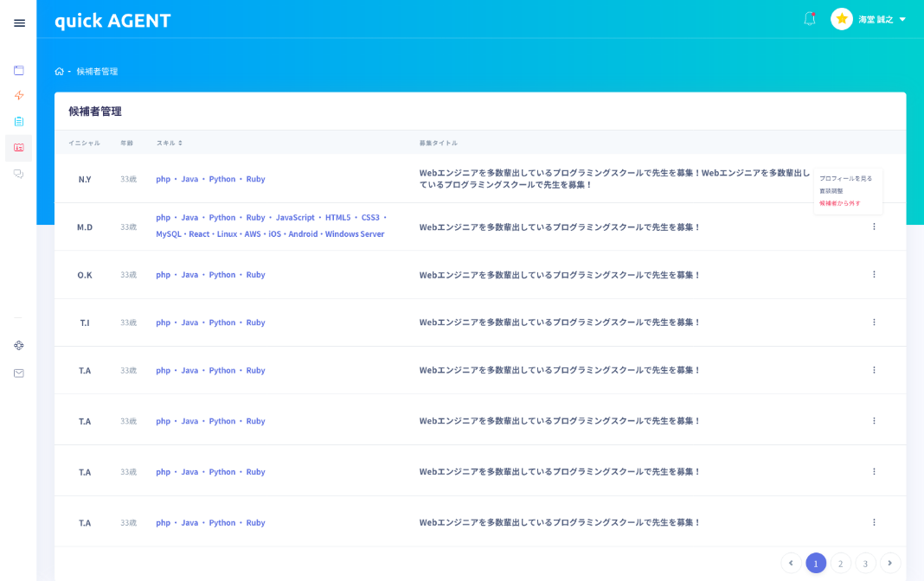Click the next page arrow button
This screenshot has height=581, width=924.
click(x=890, y=564)
